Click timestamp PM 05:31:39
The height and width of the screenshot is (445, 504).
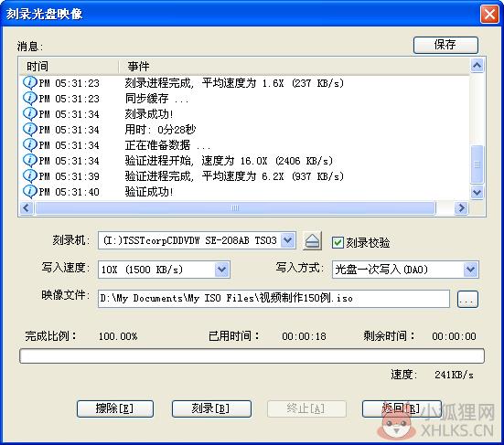pyautogui.click(x=70, y=176)
